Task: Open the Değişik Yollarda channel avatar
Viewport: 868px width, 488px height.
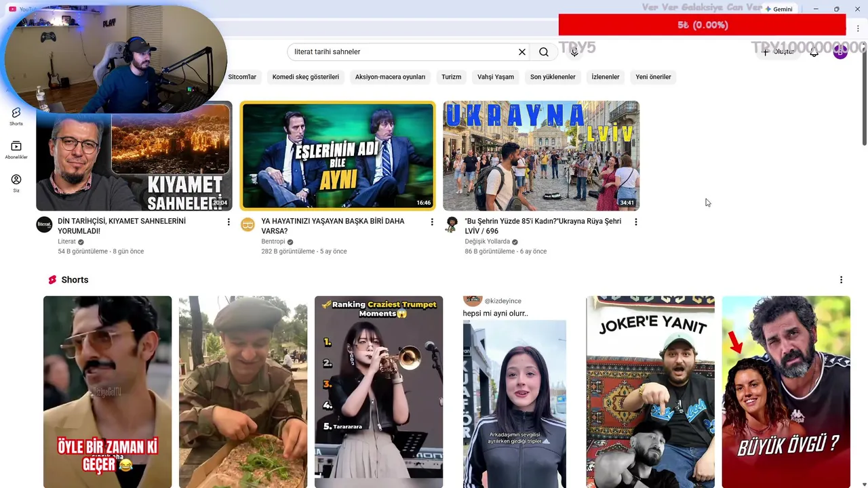Action: 451,225
